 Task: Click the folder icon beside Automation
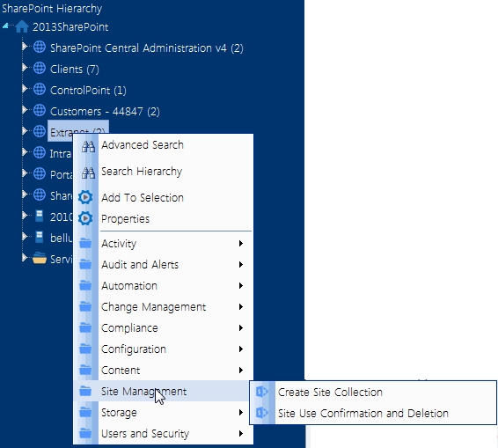coord(85,285)
